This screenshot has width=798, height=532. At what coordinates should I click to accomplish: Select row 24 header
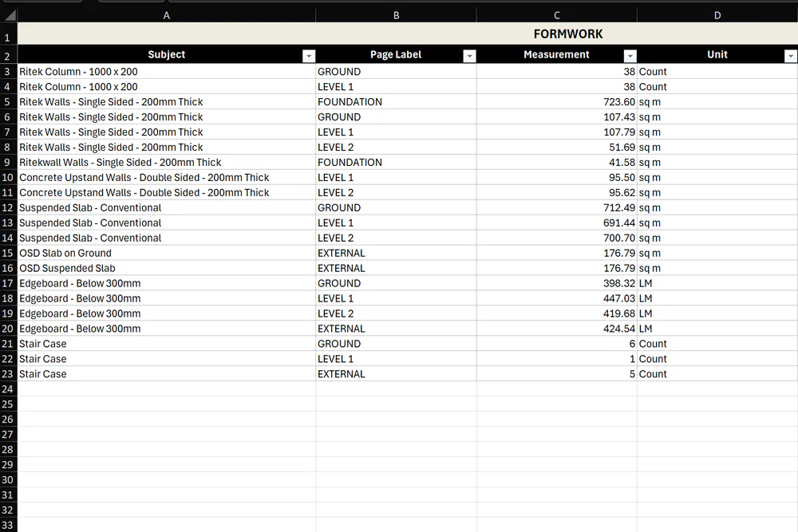8,389
